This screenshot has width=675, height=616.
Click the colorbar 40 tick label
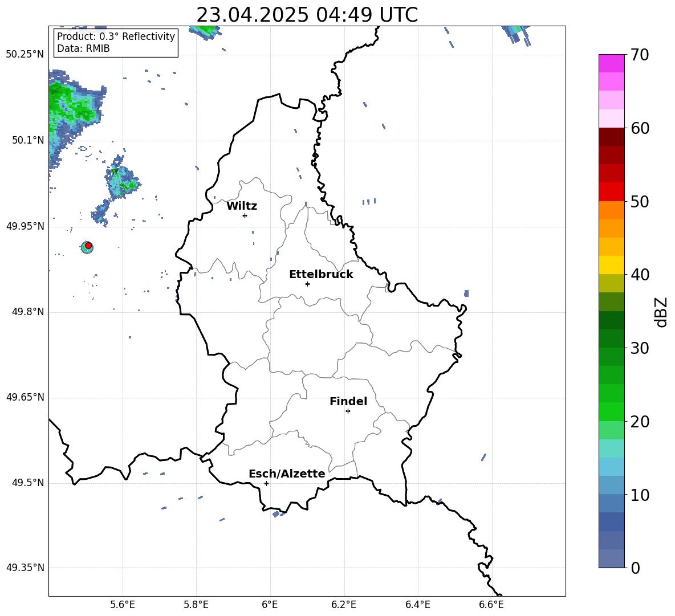[640, 275]
